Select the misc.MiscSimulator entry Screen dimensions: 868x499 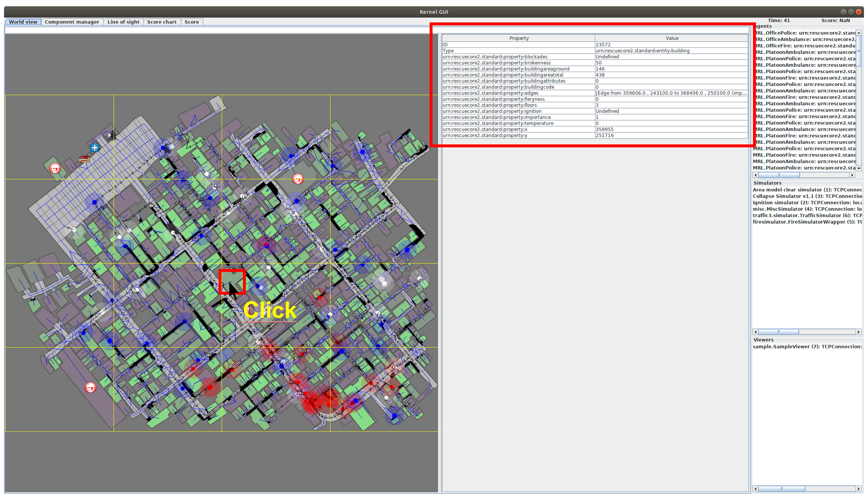coord(807,209)
